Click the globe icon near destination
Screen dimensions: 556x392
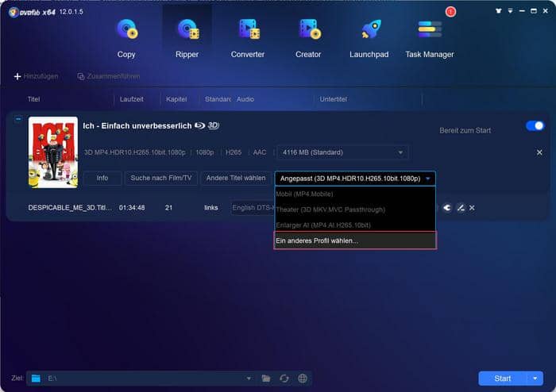coord(303,379)
